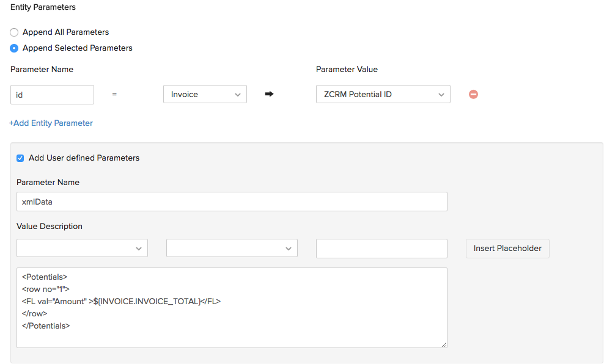Click the Add Entity Parameter link
615x364 pixels.
point(51,123)
